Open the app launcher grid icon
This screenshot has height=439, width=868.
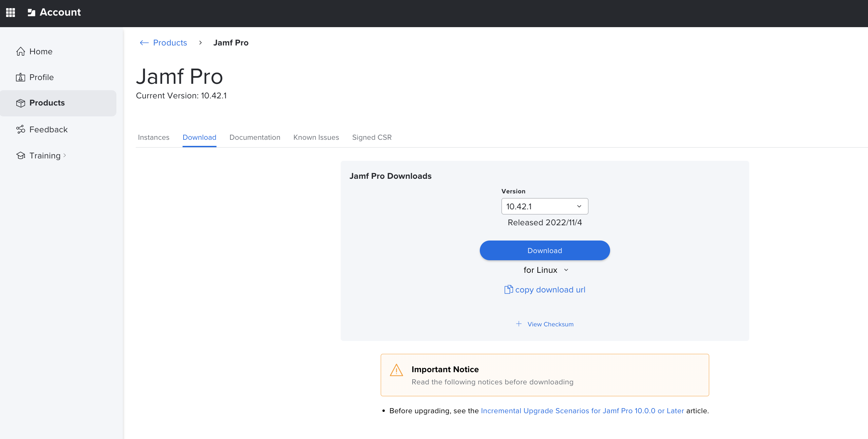[11, 13]
